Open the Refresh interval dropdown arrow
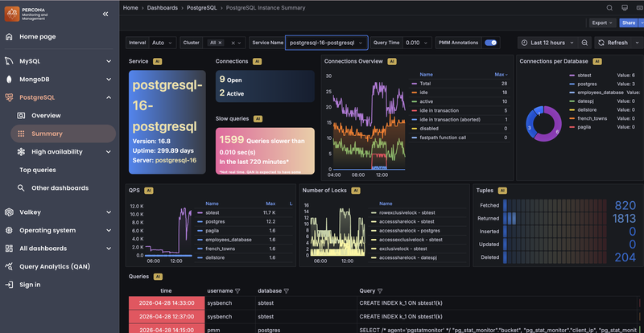Screen dimensions: 644x333 638,43
